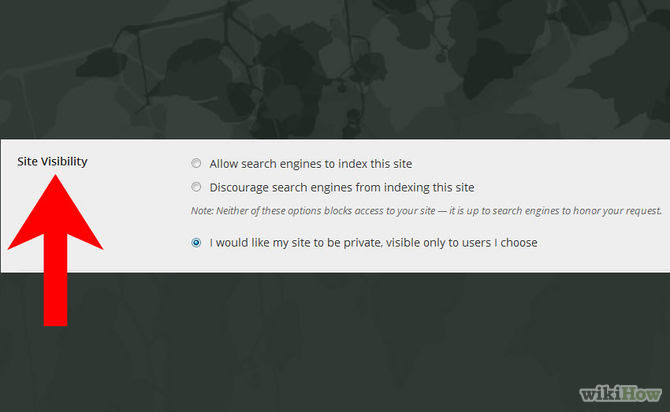The width and height of the screenshot is (670, 412).
Task: Click the "Allow search engines to index this site" label
Action: point(311,164)
